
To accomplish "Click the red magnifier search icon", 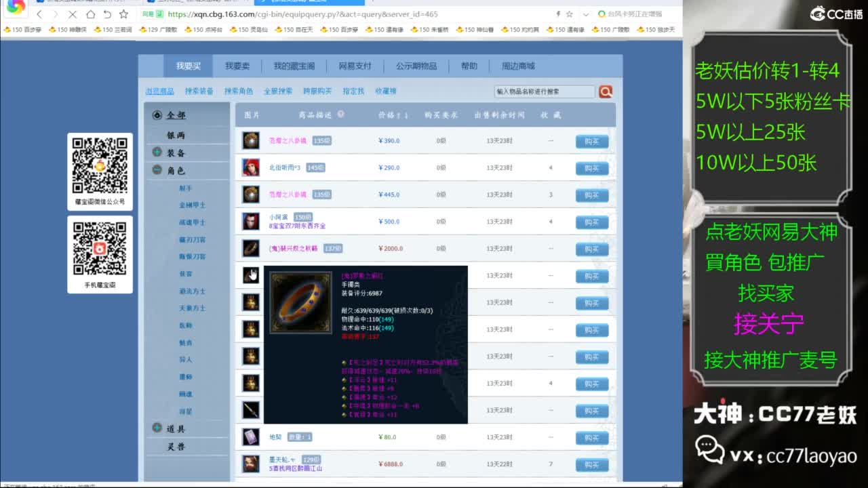I will (605, 91).
